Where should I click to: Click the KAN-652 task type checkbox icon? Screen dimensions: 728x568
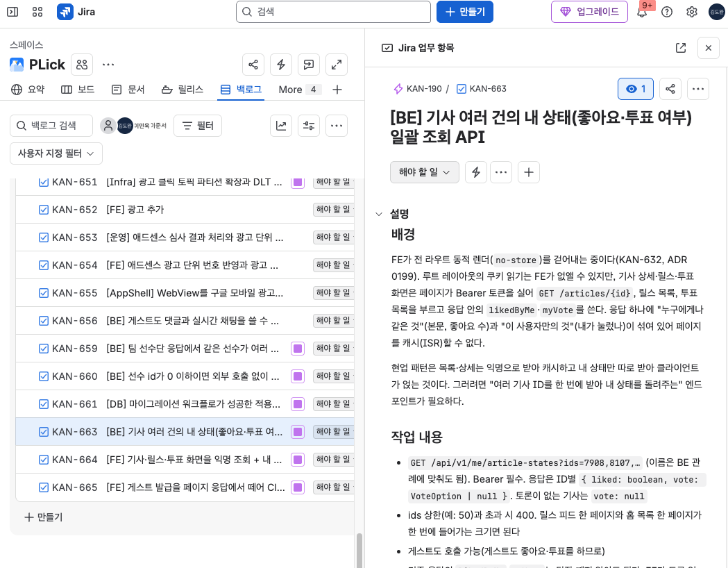coord(44,210)
